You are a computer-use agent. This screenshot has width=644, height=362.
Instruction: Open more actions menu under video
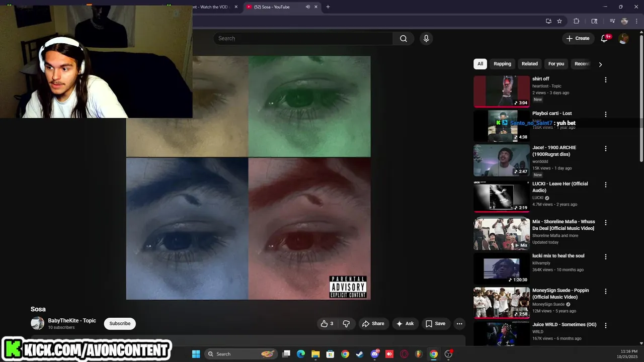tap(459, 324)
